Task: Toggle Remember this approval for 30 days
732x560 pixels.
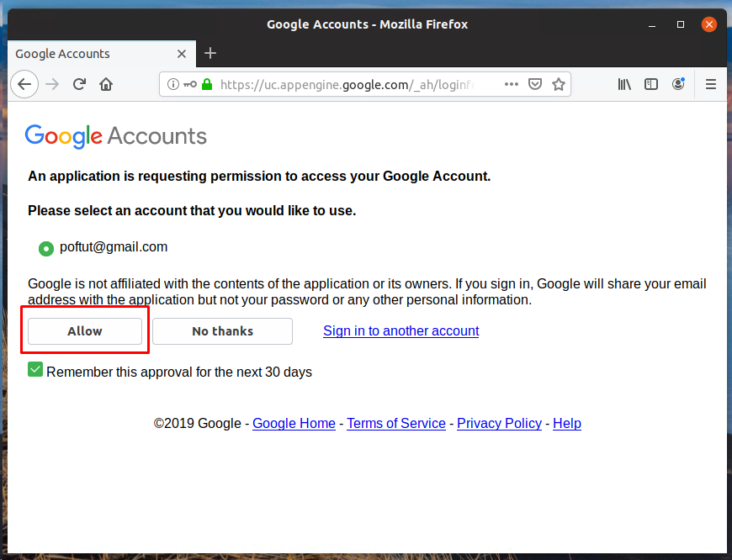Action: point(35,370)
